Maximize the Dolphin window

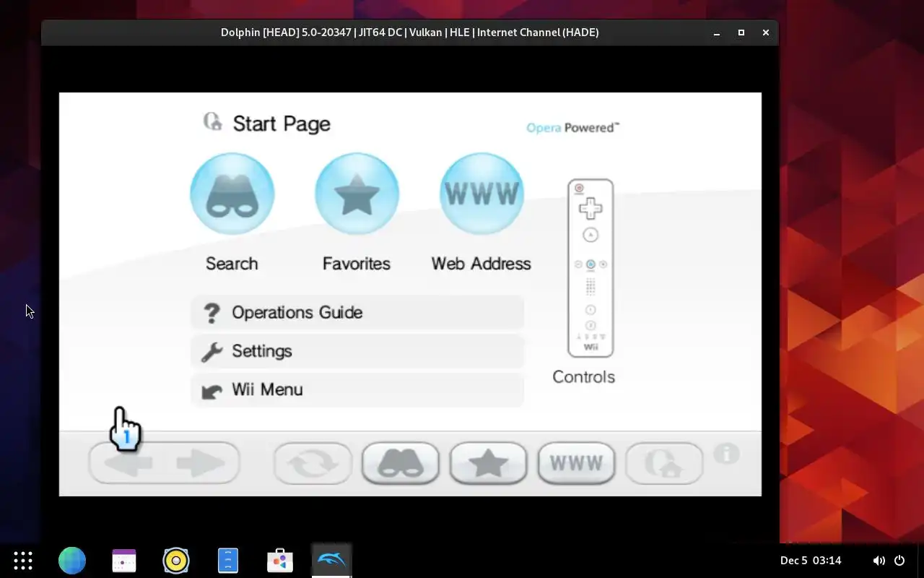tap(741, 33)
